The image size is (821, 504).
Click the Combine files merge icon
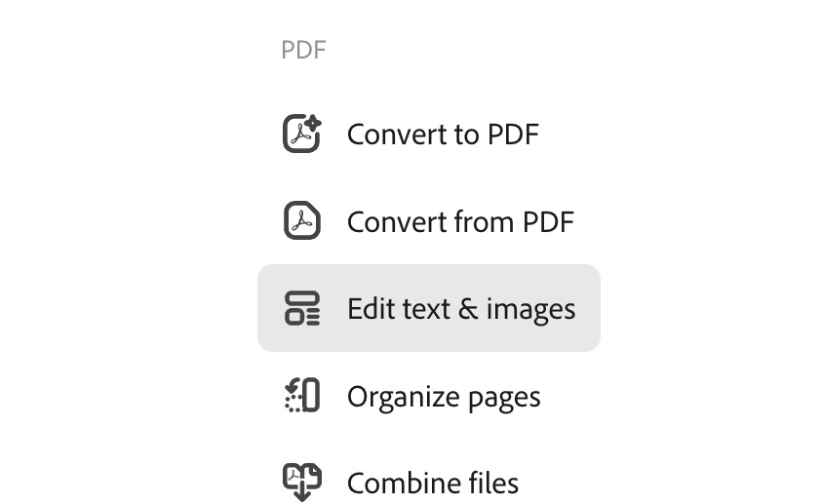[x=302, y=482]
